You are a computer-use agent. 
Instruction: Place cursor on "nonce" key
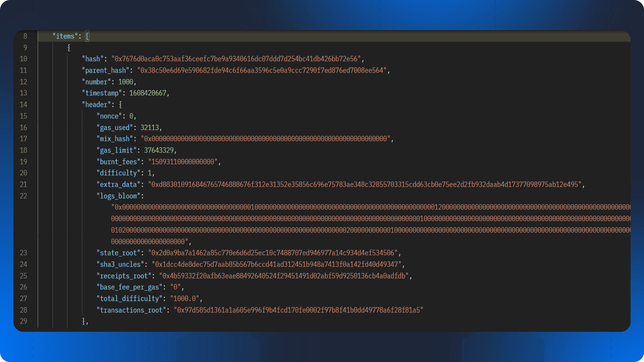pyautogui.click(x=109, y=116)
